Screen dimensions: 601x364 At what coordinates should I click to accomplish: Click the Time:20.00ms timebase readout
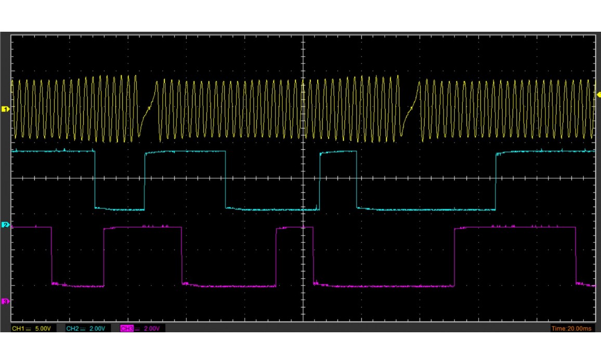tap(571, 329)
